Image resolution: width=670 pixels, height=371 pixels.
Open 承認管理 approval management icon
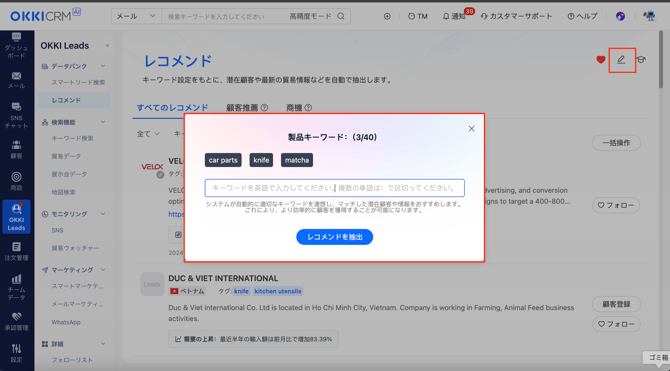pos(16,321)
